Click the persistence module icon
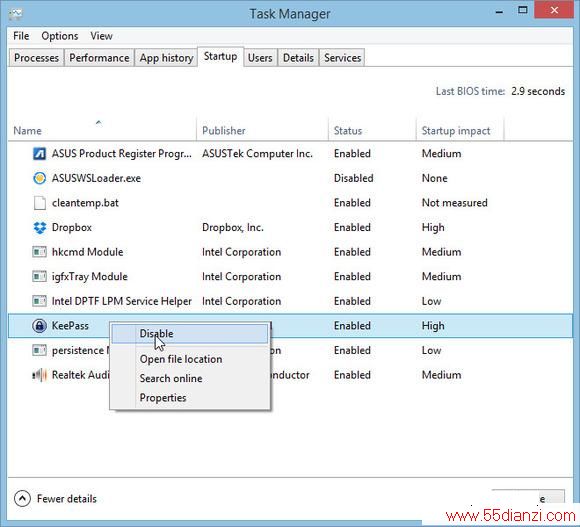Image resolution: width=580 pixels, height=527 pixels. click(x=40, y=350)
